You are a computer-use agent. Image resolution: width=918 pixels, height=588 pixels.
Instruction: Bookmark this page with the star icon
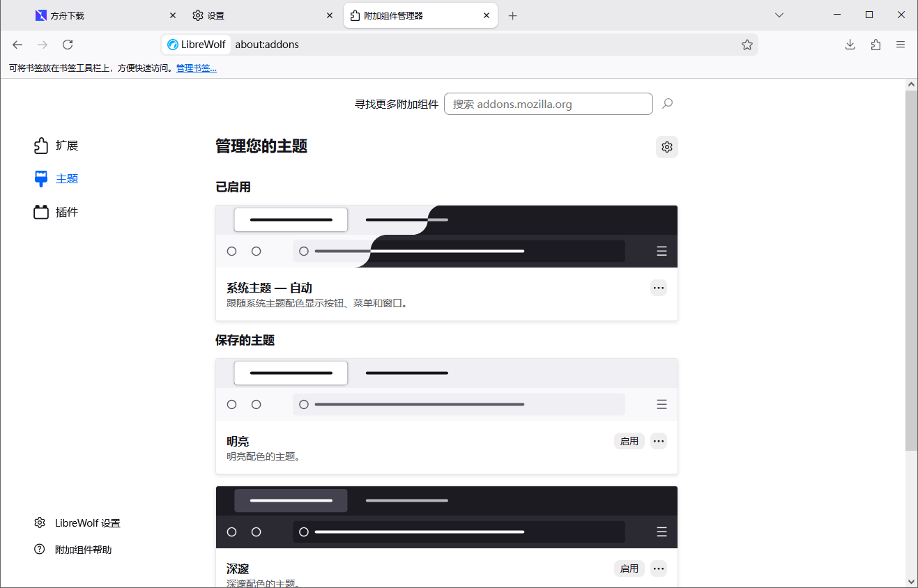point(747,44)
